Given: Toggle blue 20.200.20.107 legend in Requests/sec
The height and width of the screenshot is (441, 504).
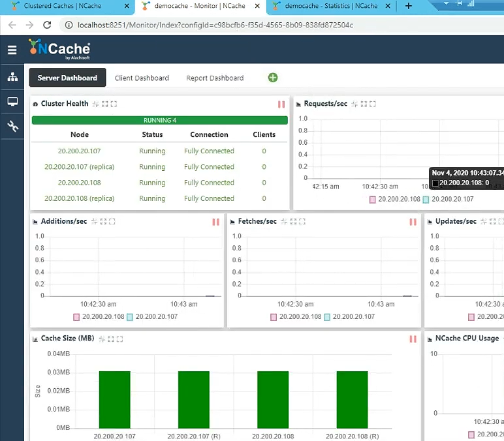Looking at the screenshot, I should (448, 199).
